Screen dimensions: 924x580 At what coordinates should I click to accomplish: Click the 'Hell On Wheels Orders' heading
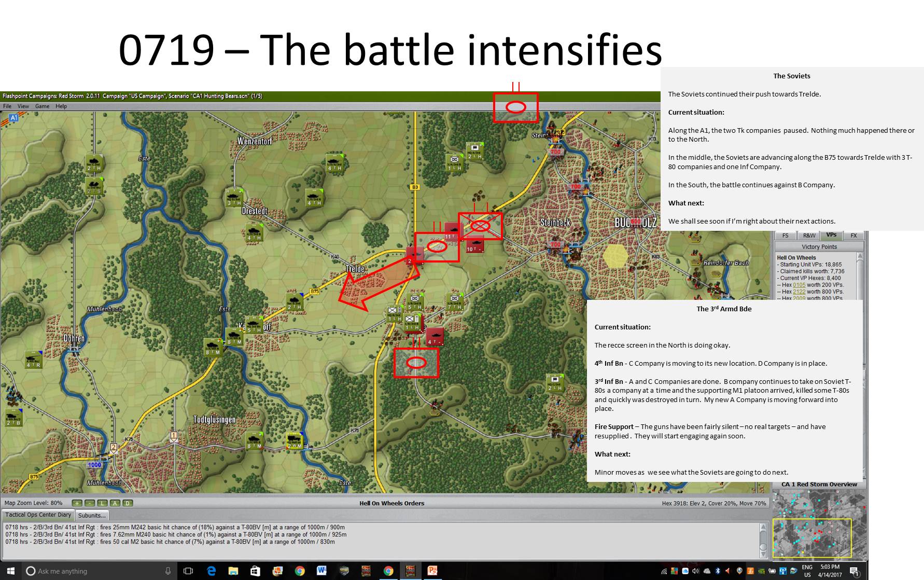click(x=392, y=503)
